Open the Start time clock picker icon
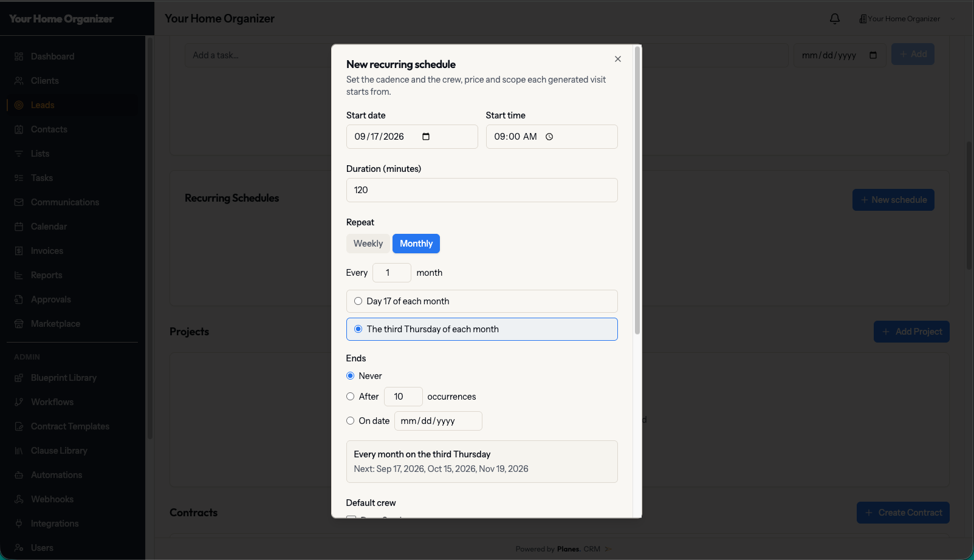 [x=549, y=137]
